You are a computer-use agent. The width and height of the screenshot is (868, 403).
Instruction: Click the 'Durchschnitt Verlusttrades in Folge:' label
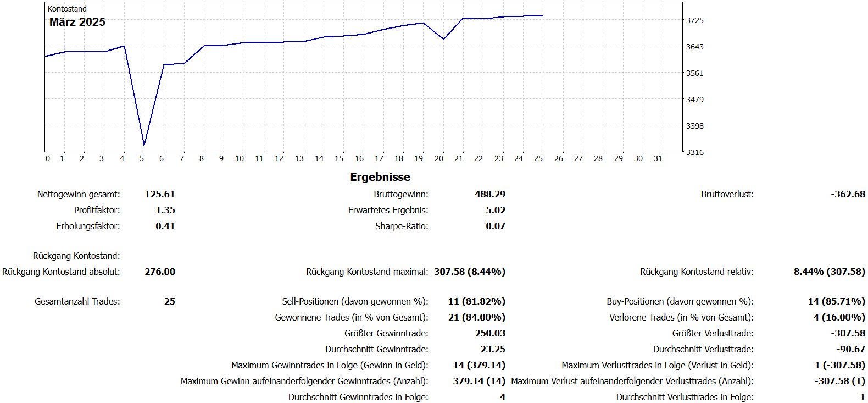(685, 397)
